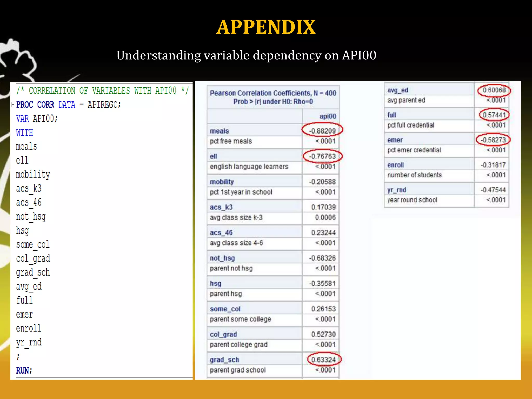Click the 'parent college grad' label
The width and height of the screenshot is (532, 399).
click(239, 345)
